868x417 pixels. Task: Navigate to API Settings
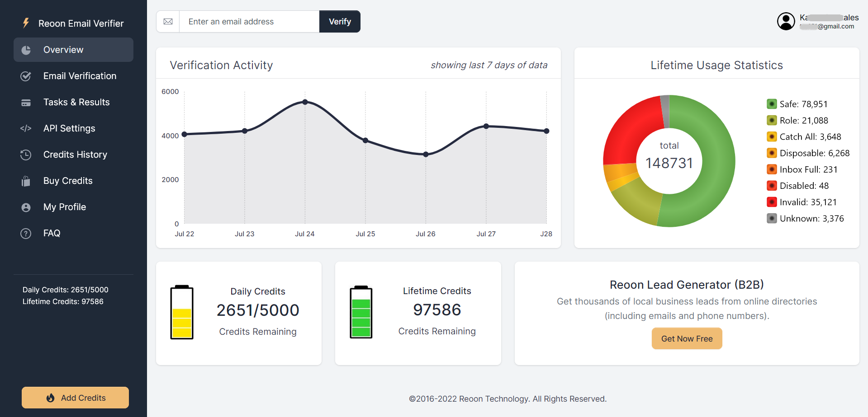[x=69, y=128]
